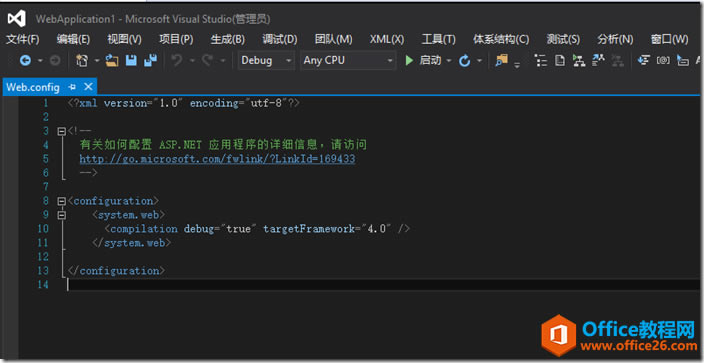
Task: Open the 编辑(E) menu
Action: point(73,40)
